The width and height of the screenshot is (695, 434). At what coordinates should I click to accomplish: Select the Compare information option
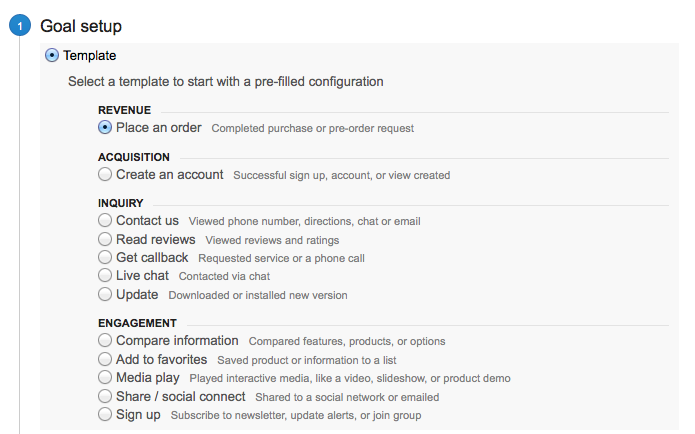105,340
